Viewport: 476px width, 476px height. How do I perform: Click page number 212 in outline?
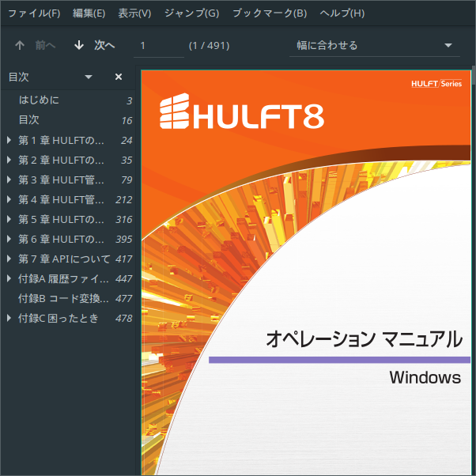coord(124,200)
